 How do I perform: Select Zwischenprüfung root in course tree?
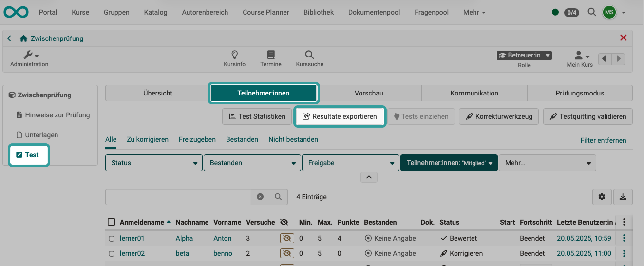[50, 95]
